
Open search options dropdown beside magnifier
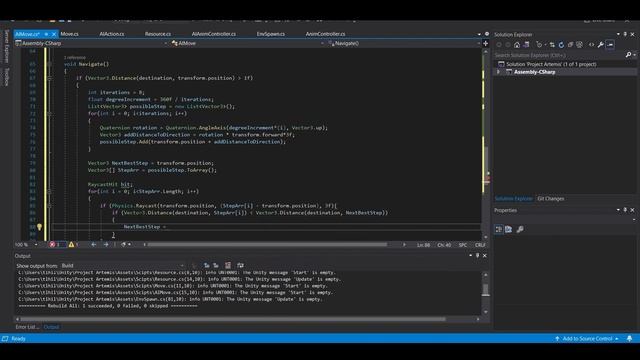coord(634,55)
